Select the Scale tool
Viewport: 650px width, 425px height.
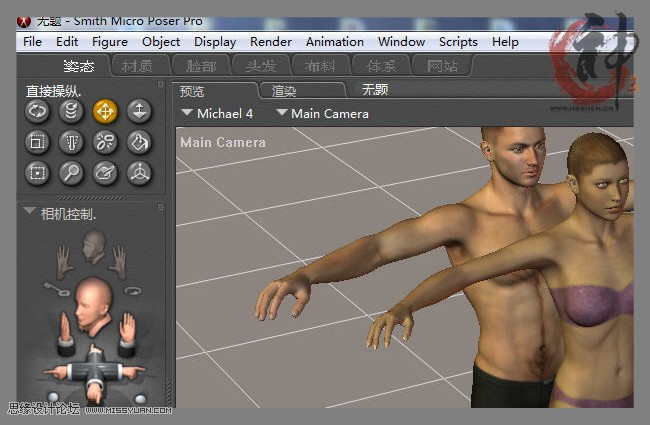coord(37,142)
